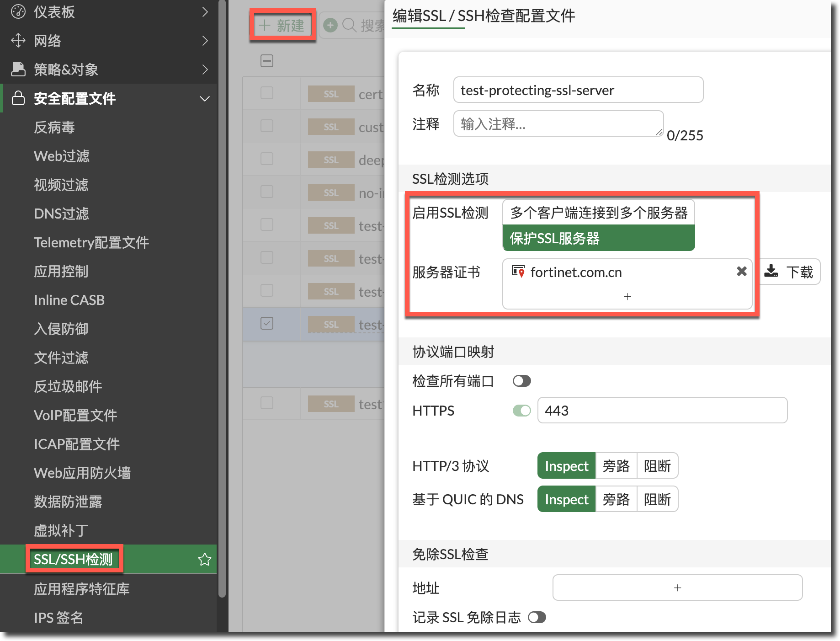840x641 pixels.
Task: Click the dashboard gauge icon for 仪表板
Action: click(x=18, y=12)
